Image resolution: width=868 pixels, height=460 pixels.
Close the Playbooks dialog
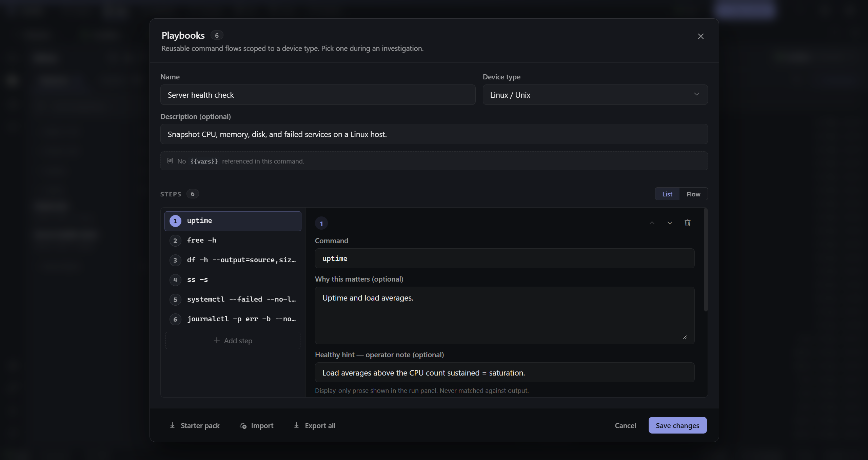pos(701,36)
